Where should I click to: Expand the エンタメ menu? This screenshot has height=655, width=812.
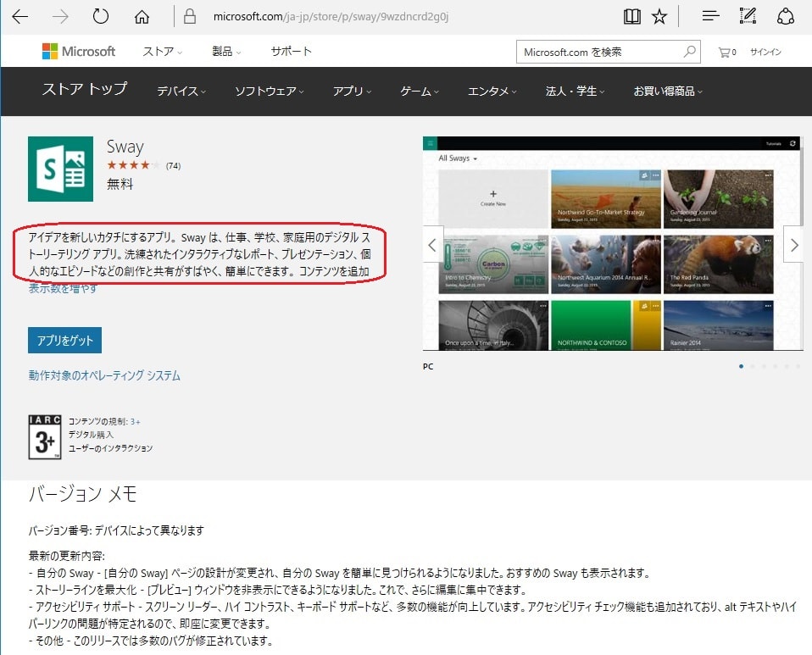pyautogui.click(x=492, y=92)
